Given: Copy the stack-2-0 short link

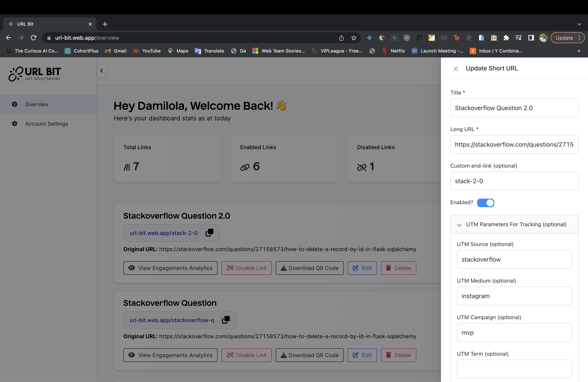Looking at the screenshot, I should [209, 233].
